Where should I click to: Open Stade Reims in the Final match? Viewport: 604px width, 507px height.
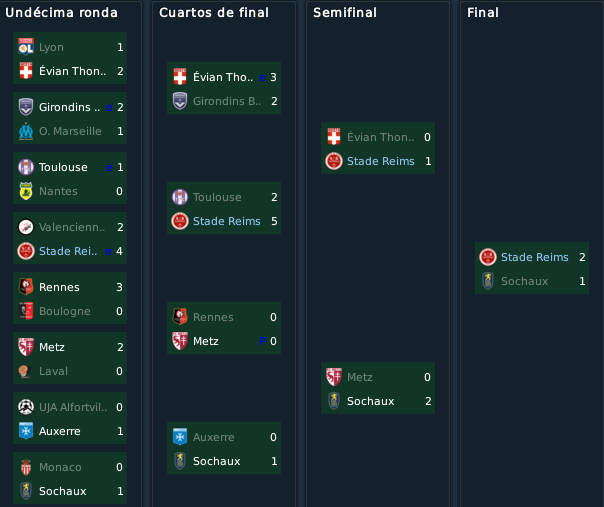point(534,257)
